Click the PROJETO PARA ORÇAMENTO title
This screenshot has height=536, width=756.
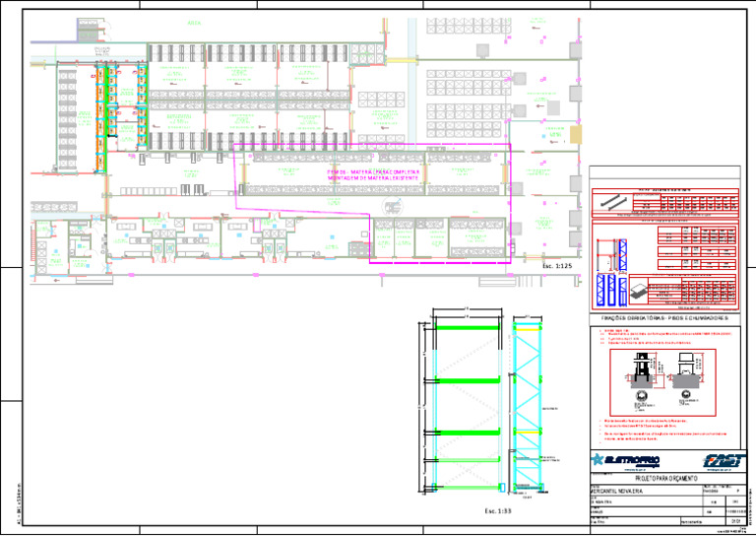click(668, 479)
